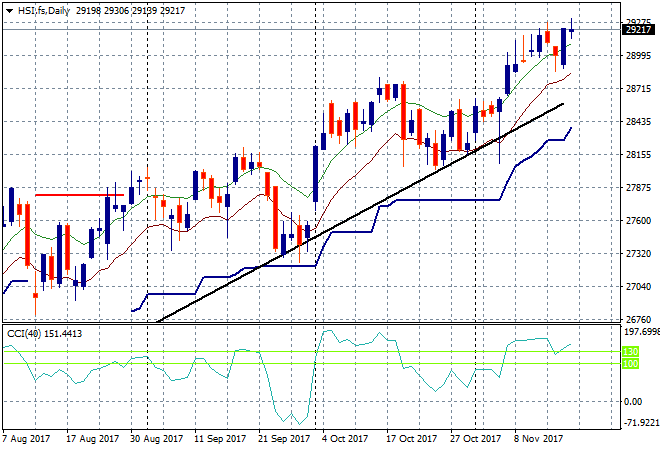660x450 pixels.
Task: Select the red horizontal resistance line
Action: click(79, 195)
